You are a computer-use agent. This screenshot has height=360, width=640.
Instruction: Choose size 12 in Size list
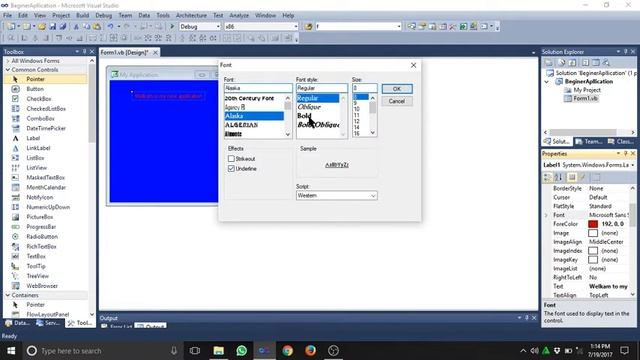(357, 121)
